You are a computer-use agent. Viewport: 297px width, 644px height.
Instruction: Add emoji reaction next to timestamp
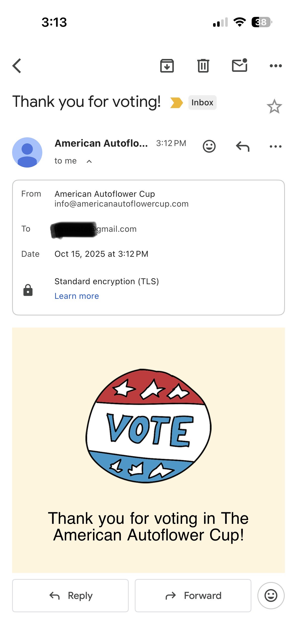click(209, 146)
